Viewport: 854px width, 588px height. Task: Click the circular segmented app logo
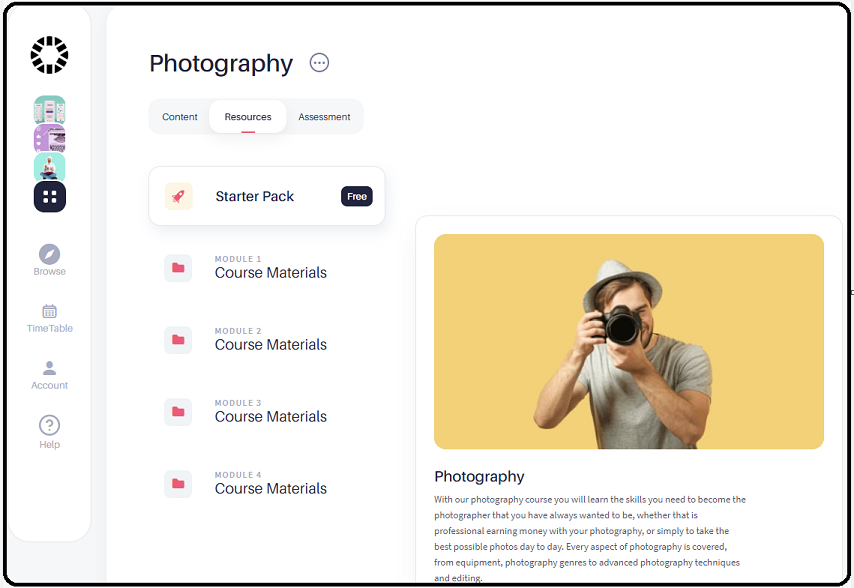tap(49, 55)
